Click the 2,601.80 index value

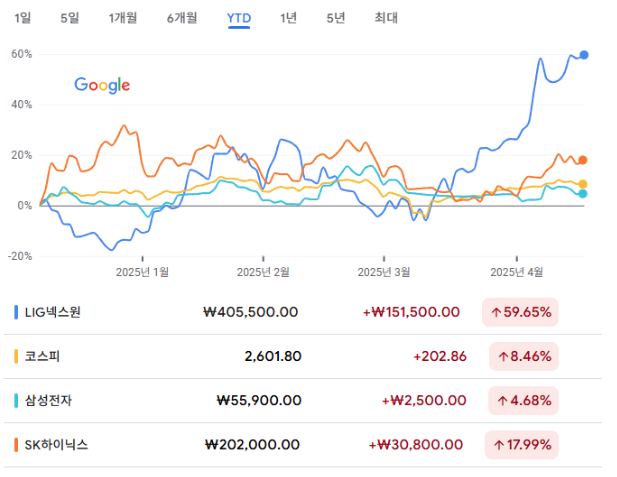coord(273,357)
